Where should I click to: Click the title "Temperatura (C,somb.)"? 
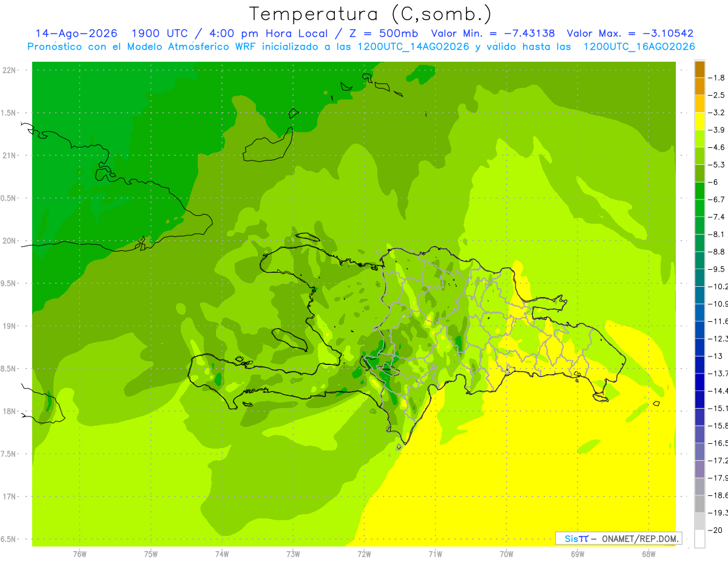tap(370, 14)
